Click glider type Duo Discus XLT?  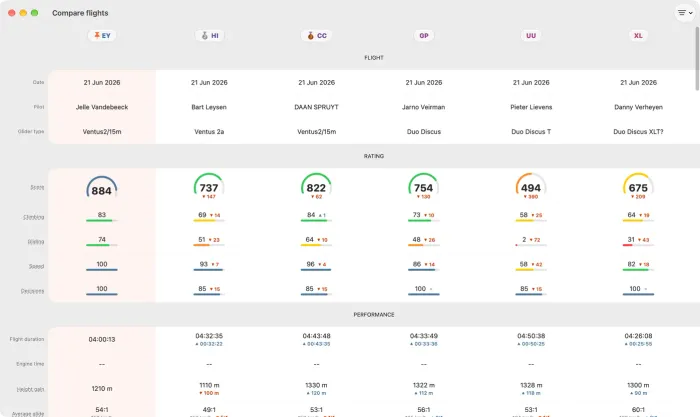pos(638,132)
